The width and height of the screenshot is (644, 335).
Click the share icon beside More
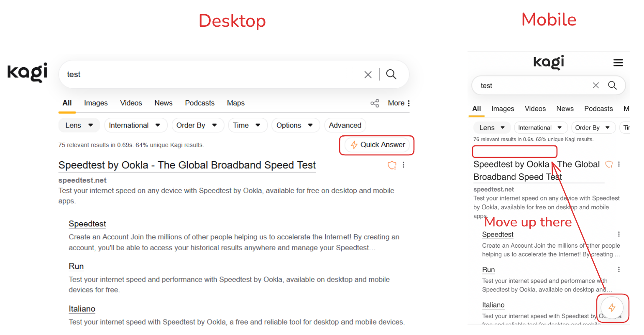(x=375, y=103)
